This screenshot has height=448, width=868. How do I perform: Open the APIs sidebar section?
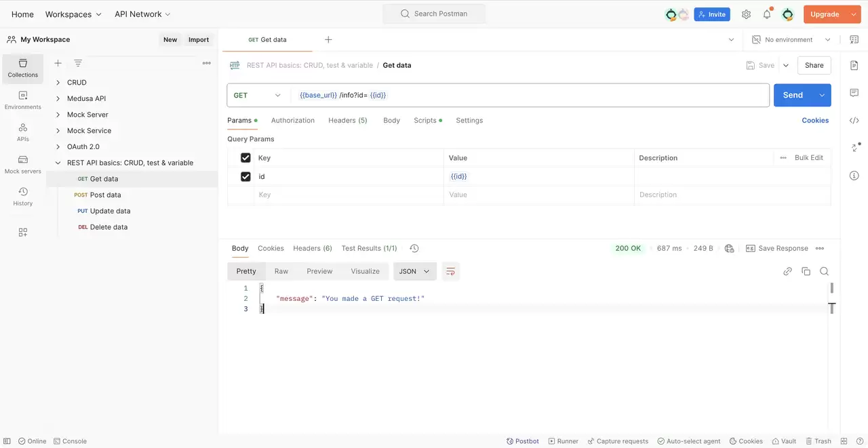22,132
